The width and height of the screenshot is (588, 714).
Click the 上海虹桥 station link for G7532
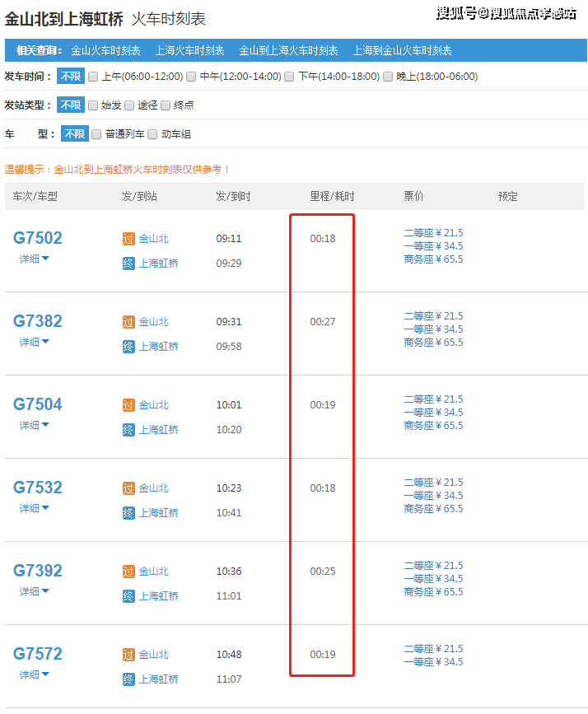point(158,513)
